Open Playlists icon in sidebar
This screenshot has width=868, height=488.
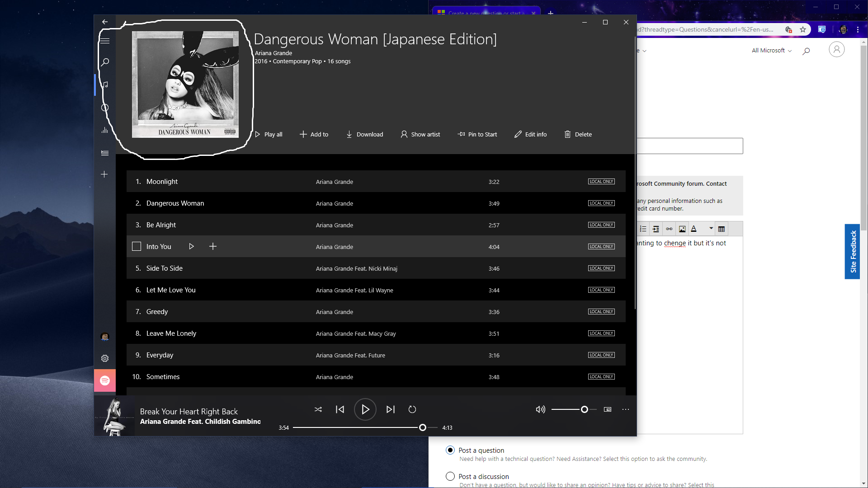pos(105,153)
